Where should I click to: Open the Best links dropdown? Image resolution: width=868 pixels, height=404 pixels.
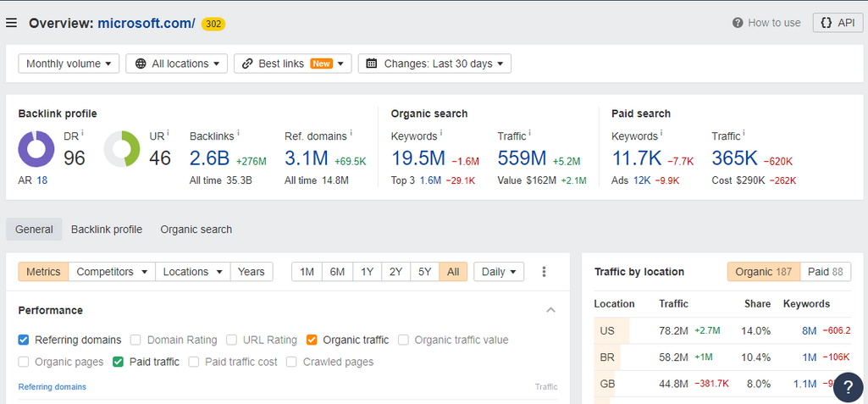293,64
